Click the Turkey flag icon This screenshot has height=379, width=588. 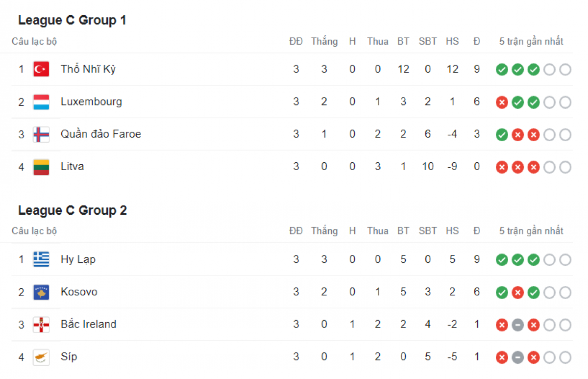pyautogui.click(x=41, y=69)
